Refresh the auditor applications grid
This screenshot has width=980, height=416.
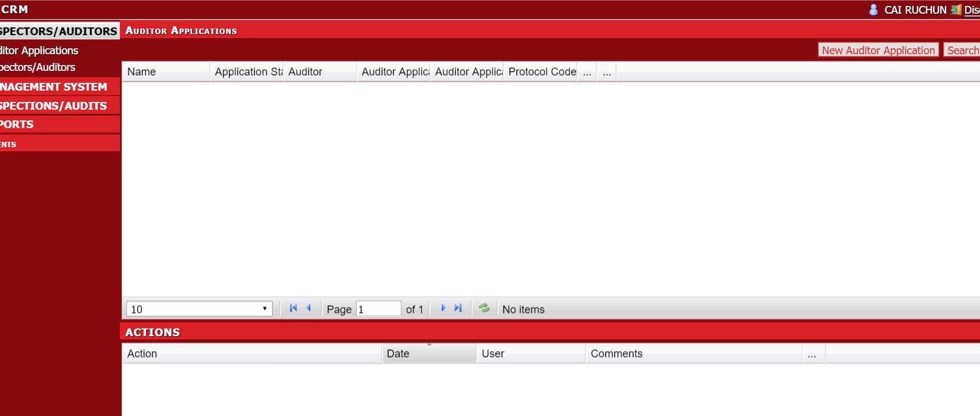(484, 308)
